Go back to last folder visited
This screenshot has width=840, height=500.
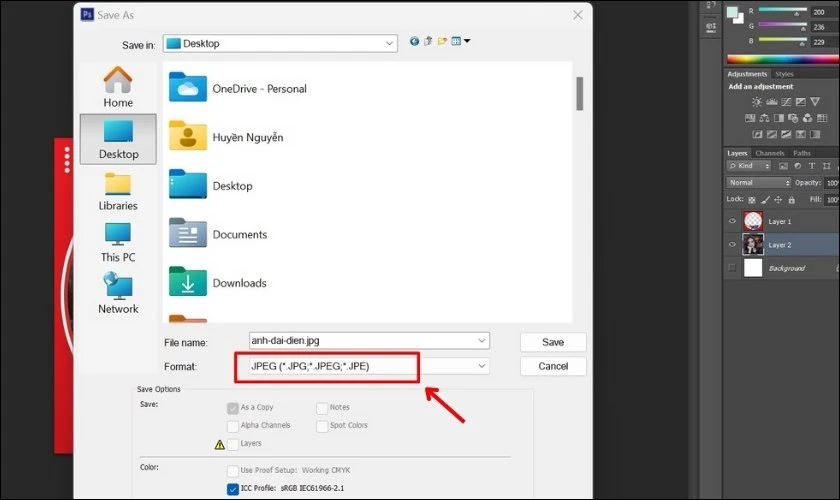414,41
